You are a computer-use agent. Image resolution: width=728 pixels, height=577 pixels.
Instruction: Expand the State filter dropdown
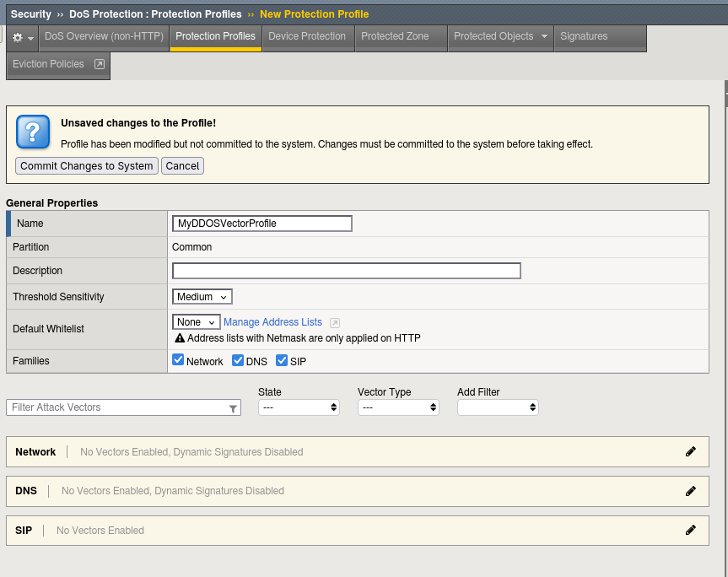click(299, 407)
